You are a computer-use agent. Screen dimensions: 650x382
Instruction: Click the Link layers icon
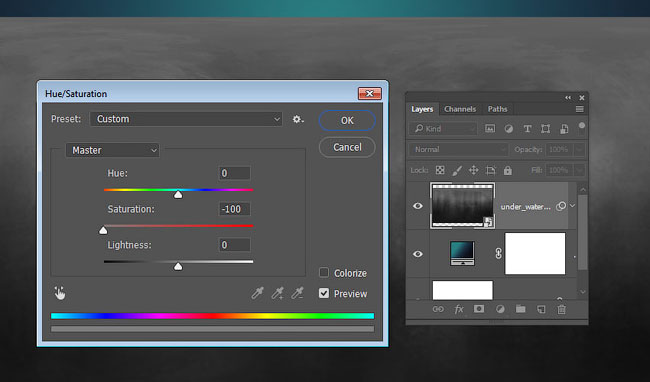coord(438,309)
